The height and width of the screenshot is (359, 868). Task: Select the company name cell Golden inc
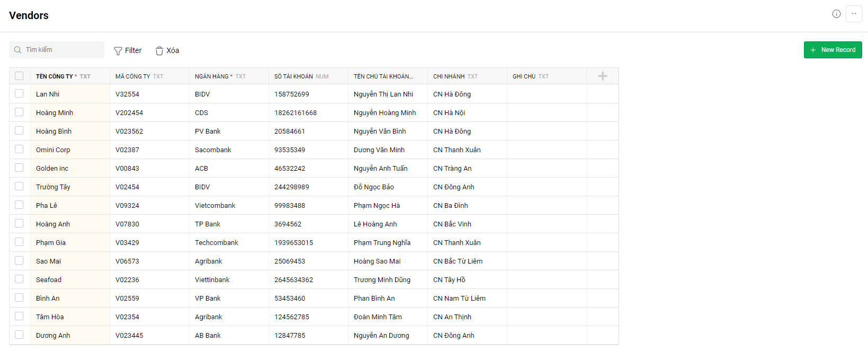[x=70, y=168]
